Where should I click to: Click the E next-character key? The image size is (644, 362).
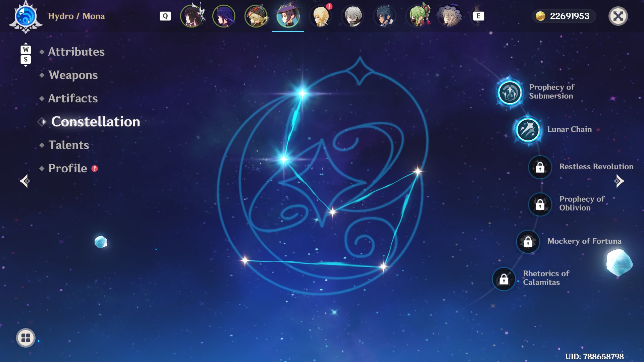pos(479,16)
